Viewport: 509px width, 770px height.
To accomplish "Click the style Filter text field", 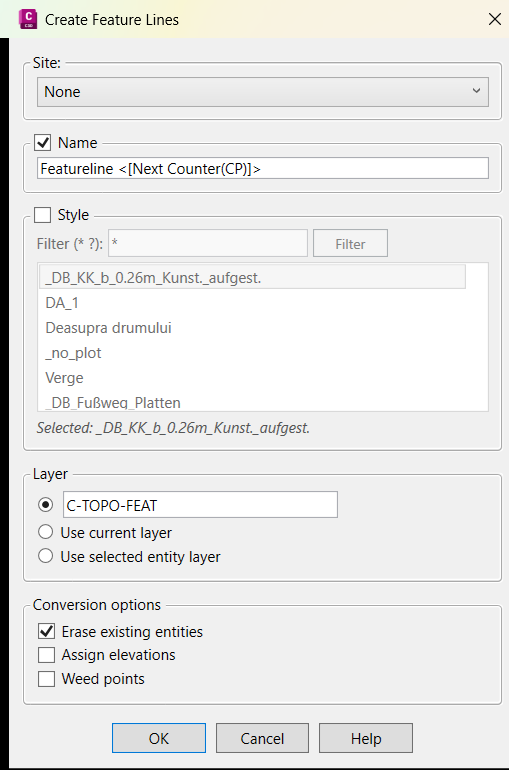I will point(208,243).
